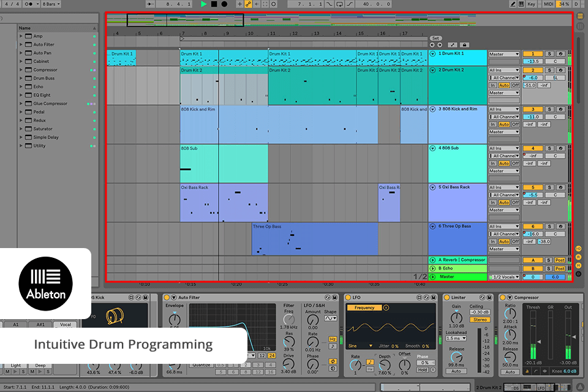The image size is (588, 392).
Task: Toggle track activator 1 for Drum Kit 1
Action: pos(532,54)
